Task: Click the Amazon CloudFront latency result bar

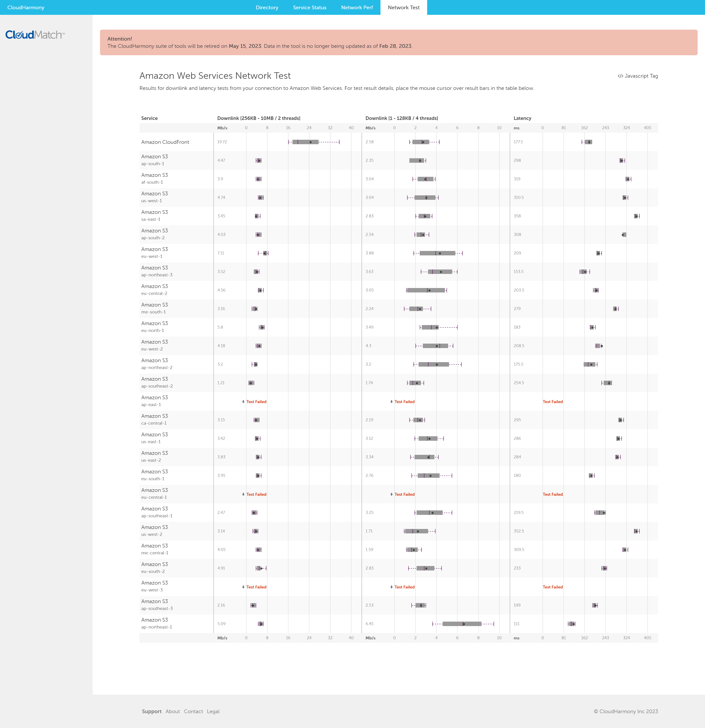Action: (x=587, y=142)
